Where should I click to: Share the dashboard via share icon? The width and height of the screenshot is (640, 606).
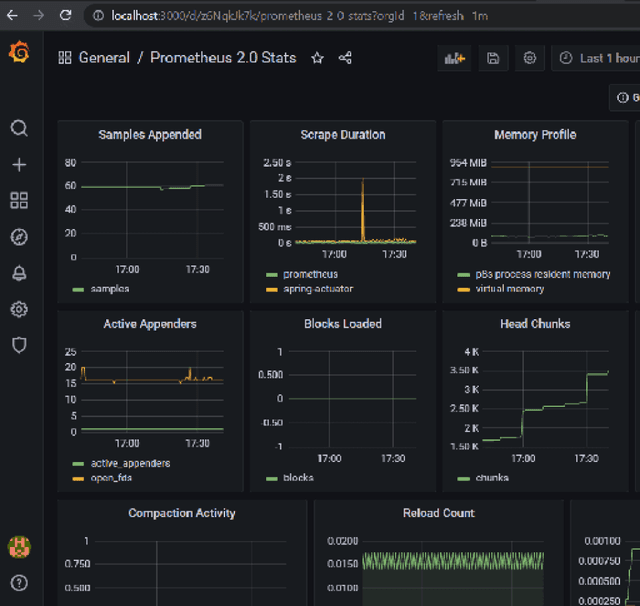click(x=345, y=58)
